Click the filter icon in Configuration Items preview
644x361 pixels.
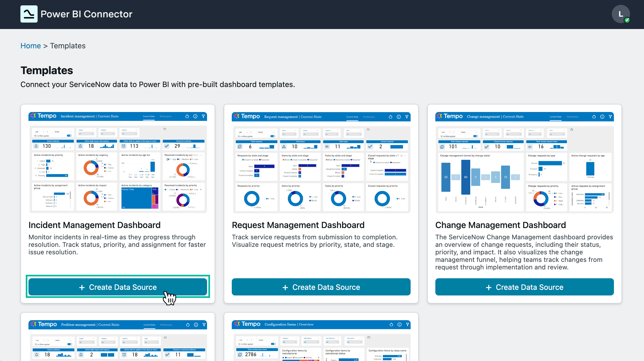(x=408, y=324)
